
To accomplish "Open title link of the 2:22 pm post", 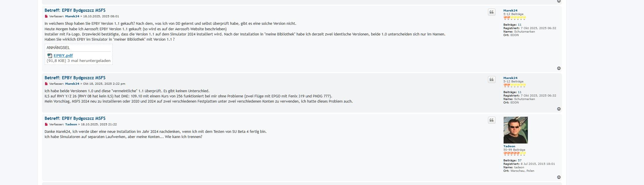I will point(75,78).
